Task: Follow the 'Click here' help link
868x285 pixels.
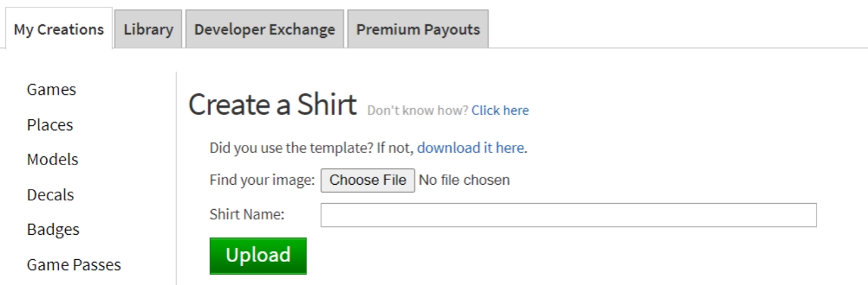Action: 500,110
